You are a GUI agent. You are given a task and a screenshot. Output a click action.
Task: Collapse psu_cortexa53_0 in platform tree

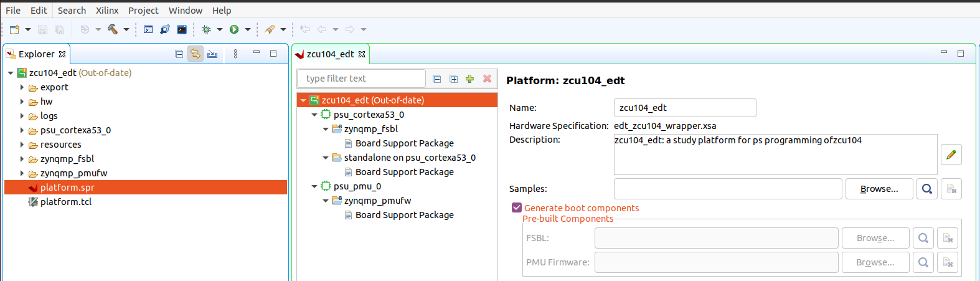(314, 115)
